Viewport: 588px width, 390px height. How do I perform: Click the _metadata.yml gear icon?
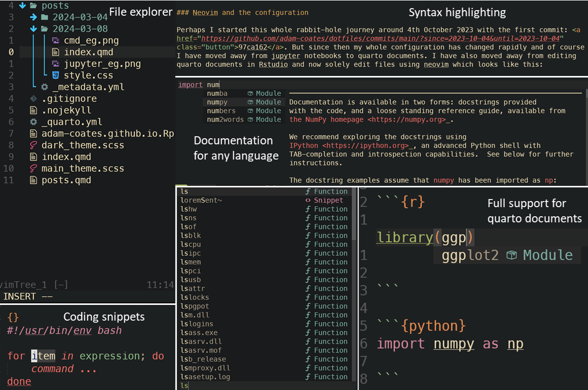pyautogui.click(x=45, y=87)
